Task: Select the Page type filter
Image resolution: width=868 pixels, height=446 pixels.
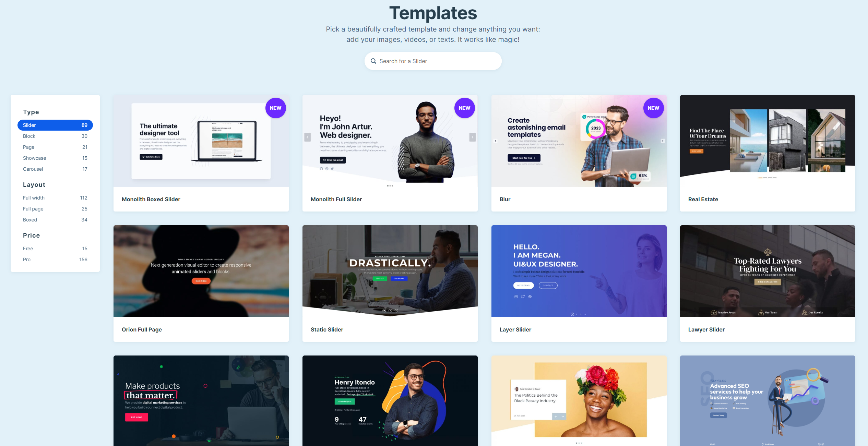Action: (28, 147)
